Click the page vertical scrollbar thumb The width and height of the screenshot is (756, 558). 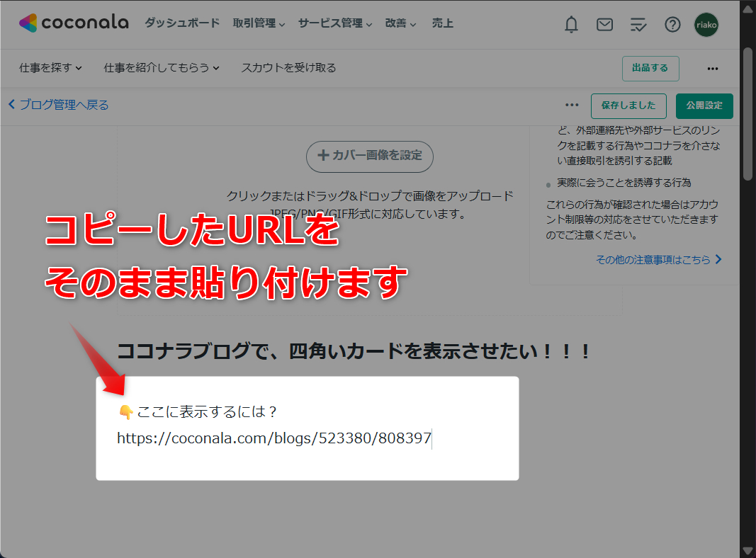click(x=747, y=114)
